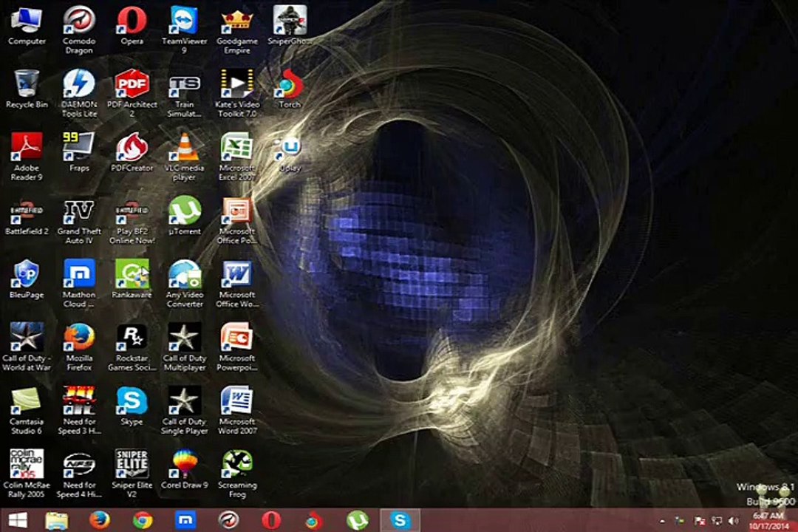Select Microsoft PowerPoint icon below Office Word
The image size is (798, 532).
coord(237,347)
